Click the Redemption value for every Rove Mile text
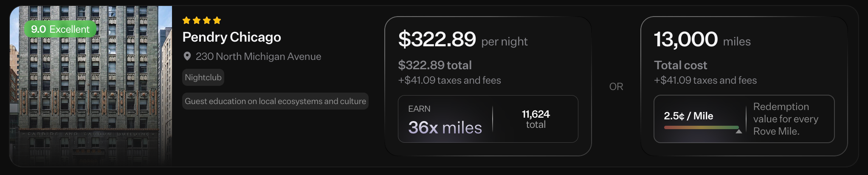868x175 pixels. 786,119
